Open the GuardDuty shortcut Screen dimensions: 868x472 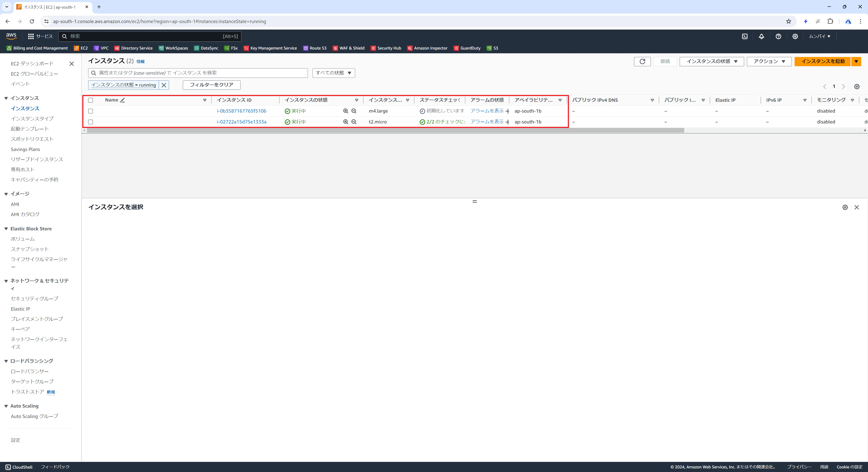[x=467, y=48]
